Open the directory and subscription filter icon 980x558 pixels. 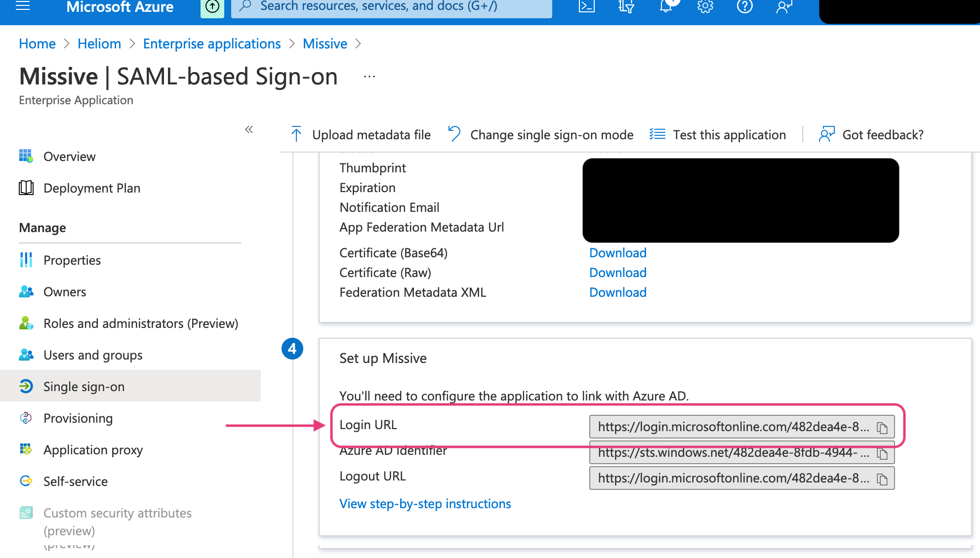click(626, 6)
